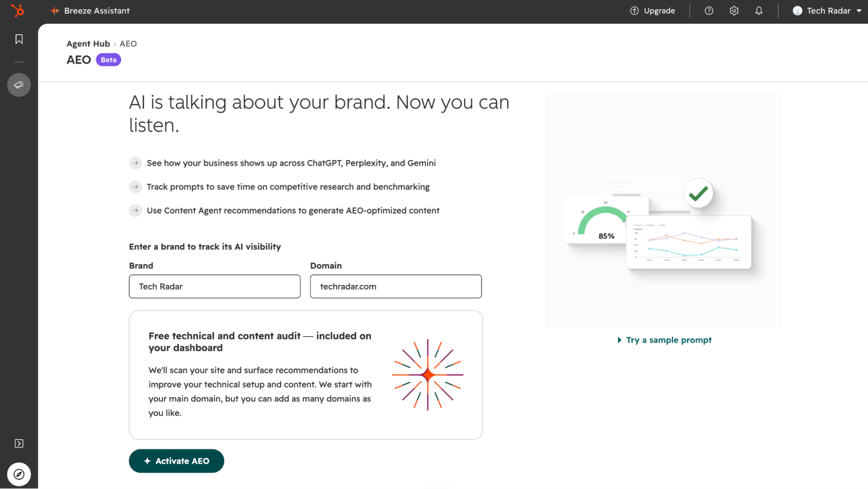This screenshot has width=868, height=489.
Task: Go to Agent Hub breadcrumb
Action: 88,44
